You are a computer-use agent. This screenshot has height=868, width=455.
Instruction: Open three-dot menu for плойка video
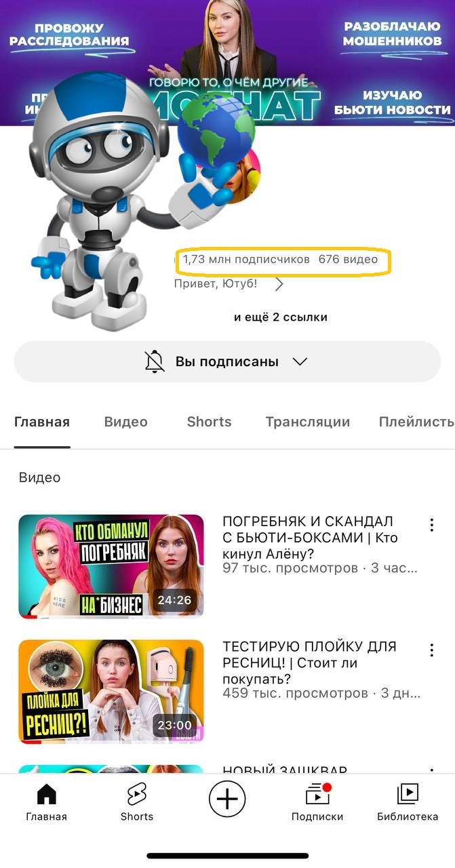point(432,650)
